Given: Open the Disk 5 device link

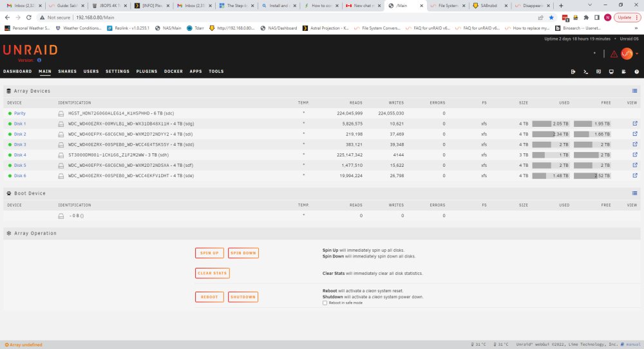Looking at the screenshot, I should (x=20, y=165).
